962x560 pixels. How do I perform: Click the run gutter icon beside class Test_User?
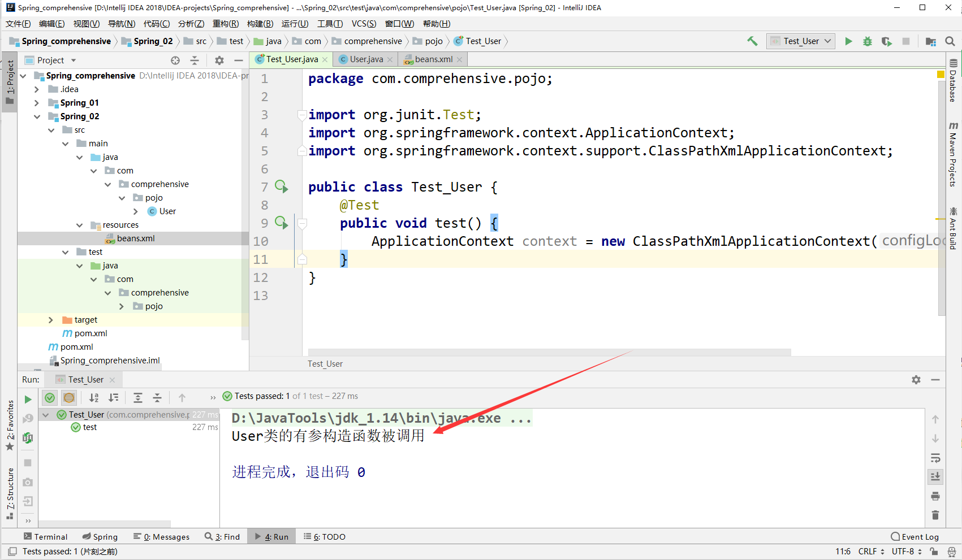click(x=281, y=186)
